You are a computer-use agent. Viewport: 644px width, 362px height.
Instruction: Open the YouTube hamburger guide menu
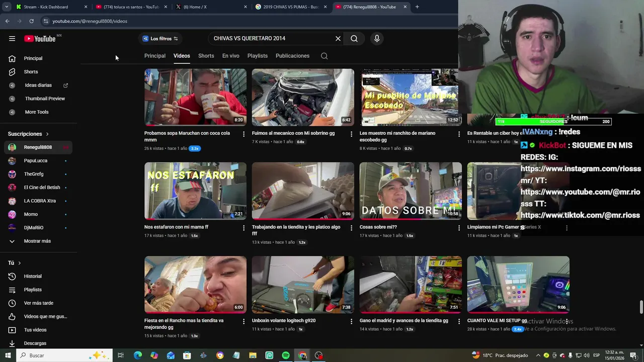coord(12,39)
